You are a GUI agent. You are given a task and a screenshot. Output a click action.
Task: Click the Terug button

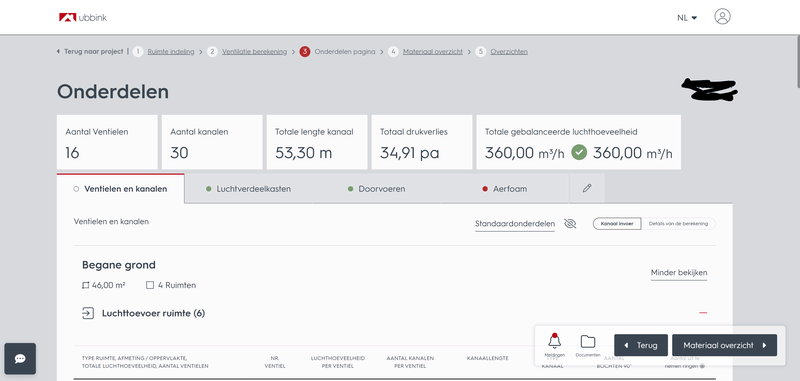pyautogui.click(x=641, y=345)
